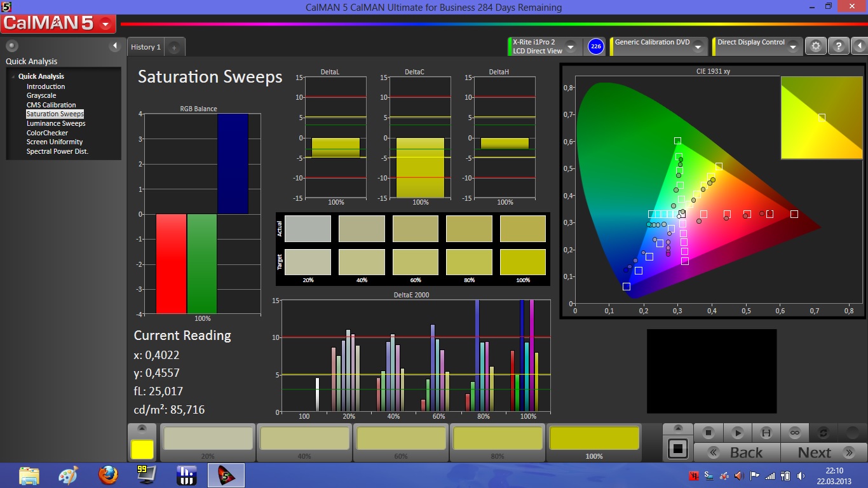The image size is (868, 488).
Task: Launch Firefox from the taskbar
Action: tap(108, 475)
